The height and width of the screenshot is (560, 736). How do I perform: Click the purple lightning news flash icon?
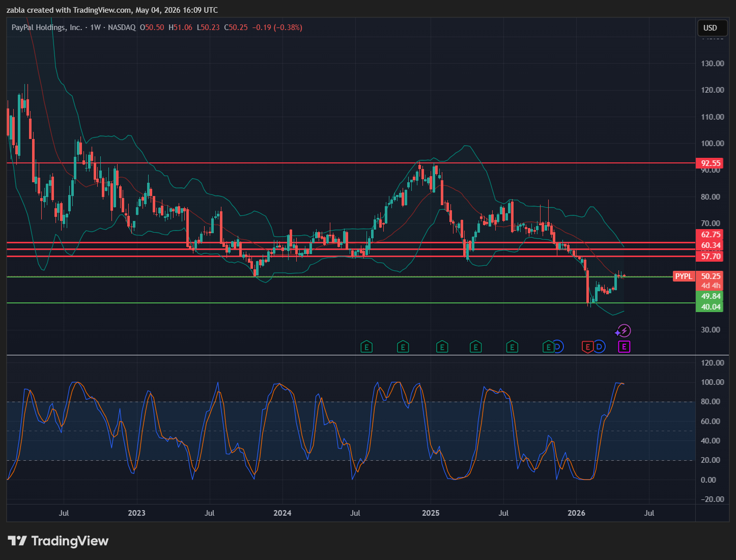point(624,331)
